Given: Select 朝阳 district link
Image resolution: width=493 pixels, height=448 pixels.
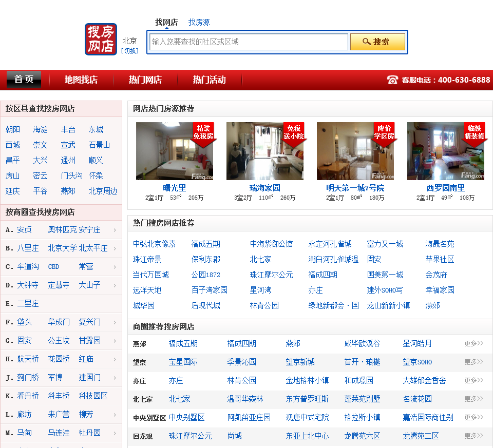Looking at the screenshot, I should 12,129.
